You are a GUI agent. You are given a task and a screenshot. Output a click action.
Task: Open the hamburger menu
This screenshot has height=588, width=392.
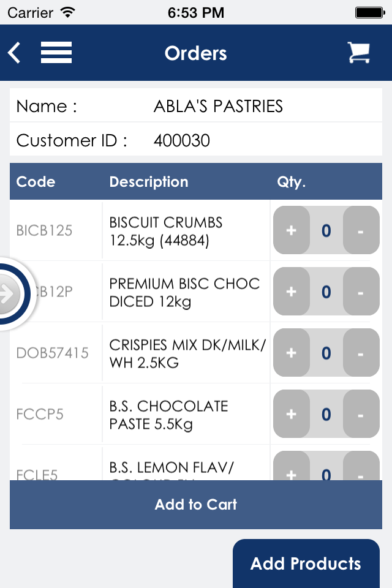(56, 53)
